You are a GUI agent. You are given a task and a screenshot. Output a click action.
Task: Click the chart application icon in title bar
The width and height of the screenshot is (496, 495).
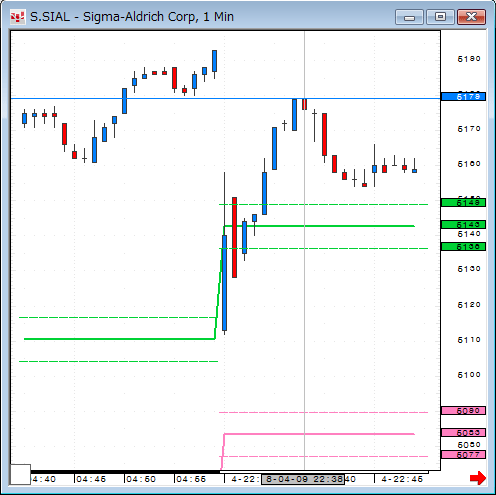(17, 17)
